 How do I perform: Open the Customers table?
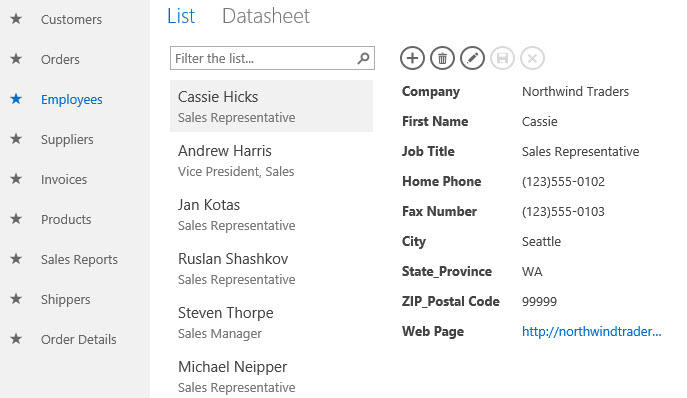(71, 20)
